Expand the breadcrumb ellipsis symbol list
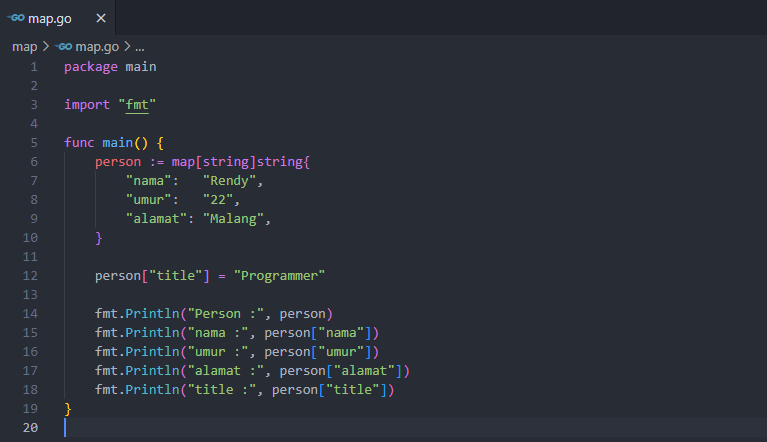Image resolution: width=767 pixels, height=442 pixels. click(x=140, y=47)
